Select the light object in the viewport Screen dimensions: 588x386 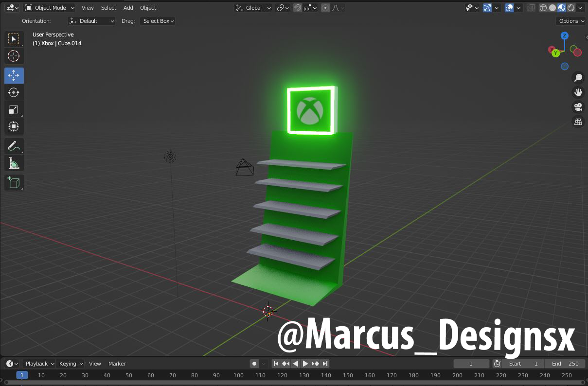point(170,157)
